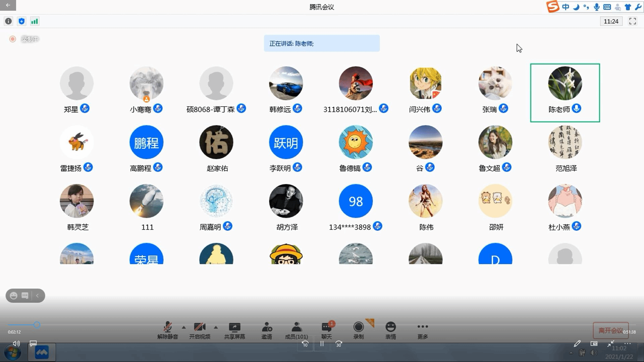Click the back arrow at top left

[x=8, y=5]
